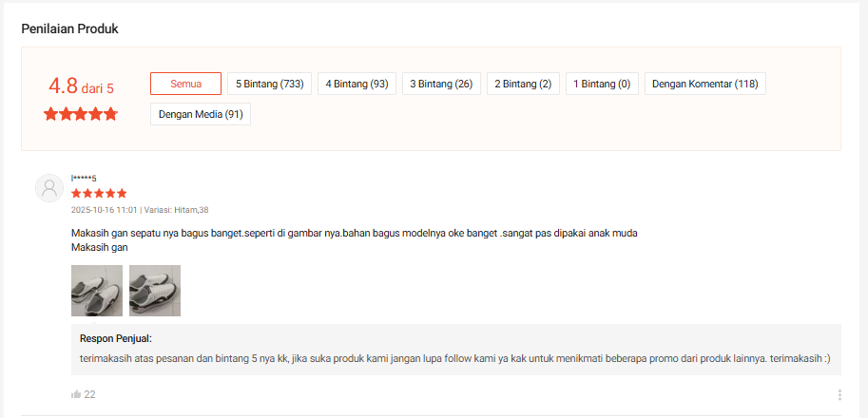
Task: Like the review with thumbs-up icon
Action: (76, 394)
